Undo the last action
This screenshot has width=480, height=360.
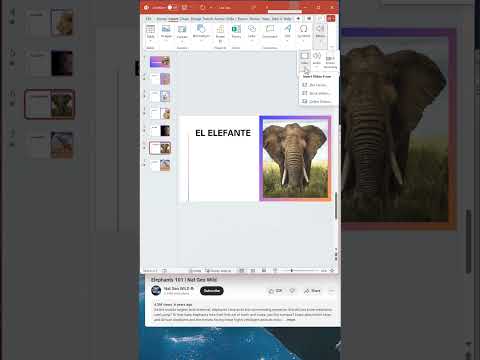tap(202, 7)
